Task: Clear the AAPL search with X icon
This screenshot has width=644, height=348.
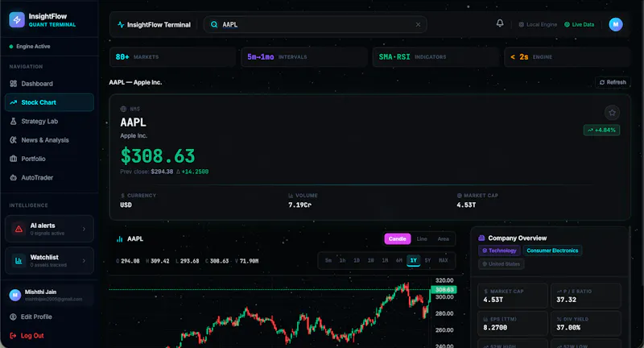Action: tap(418, 25)
